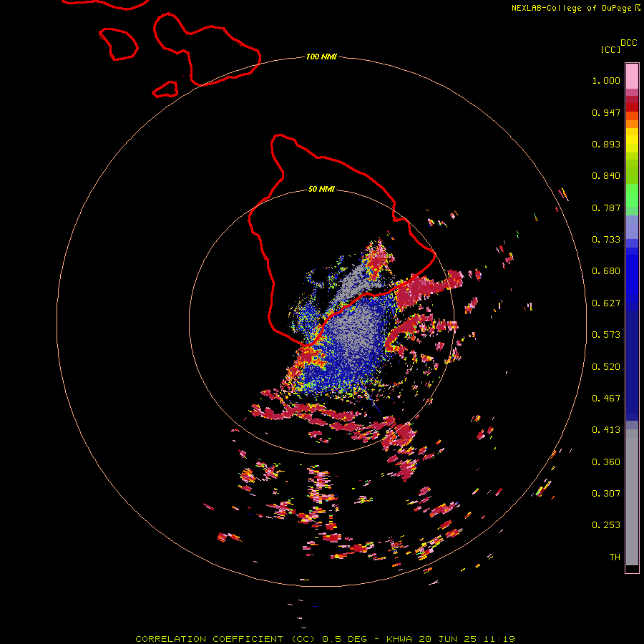Click the 100 NMI range ring label
The width and height of the screenshot is (644, 644).
click(321, 57)
